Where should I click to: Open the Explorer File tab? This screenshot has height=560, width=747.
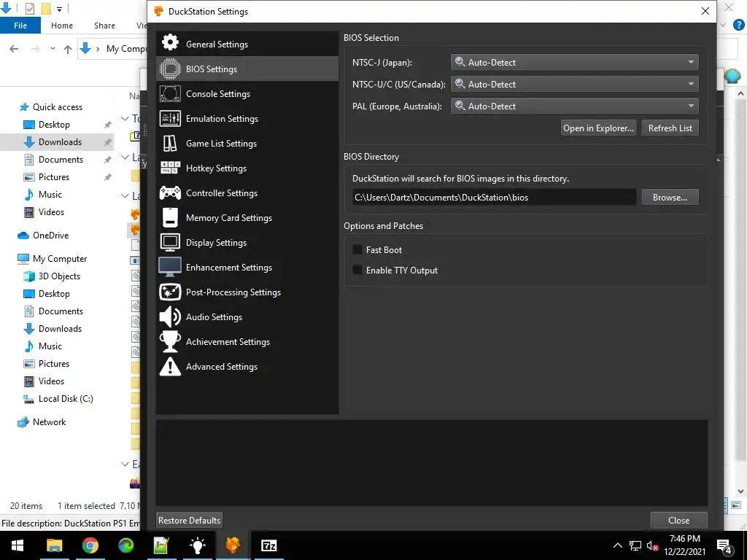(20, 26)
